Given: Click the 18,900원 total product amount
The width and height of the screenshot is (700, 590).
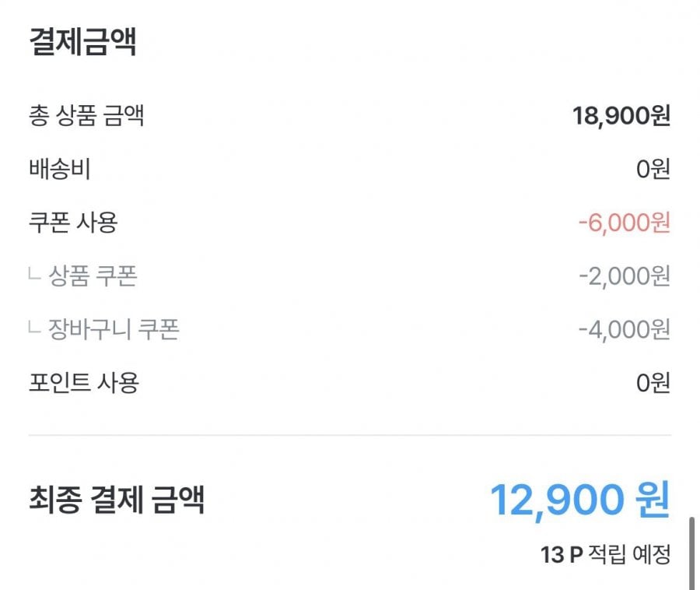Looking at the screenshot, I should point(621,117).
